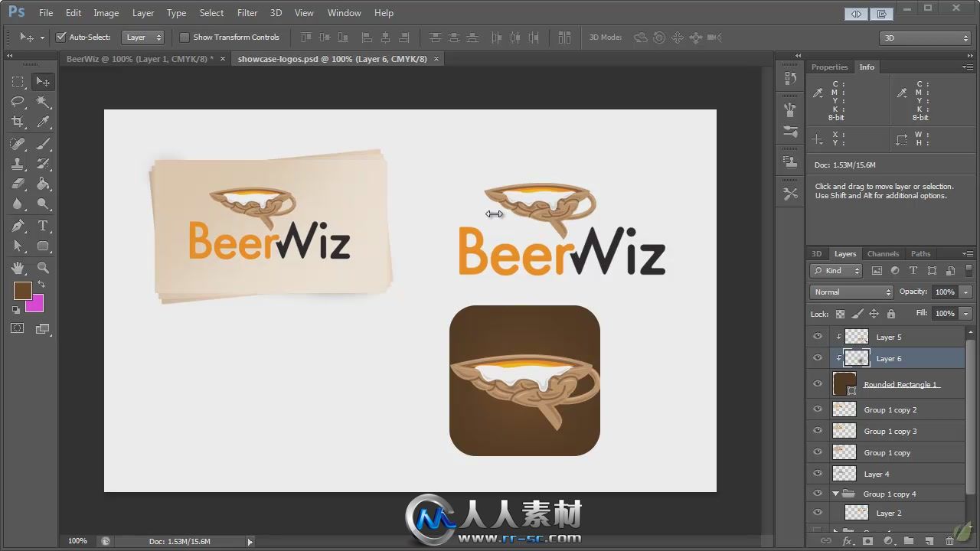
Task: Select the Crop tool
Action: [18, 122]
